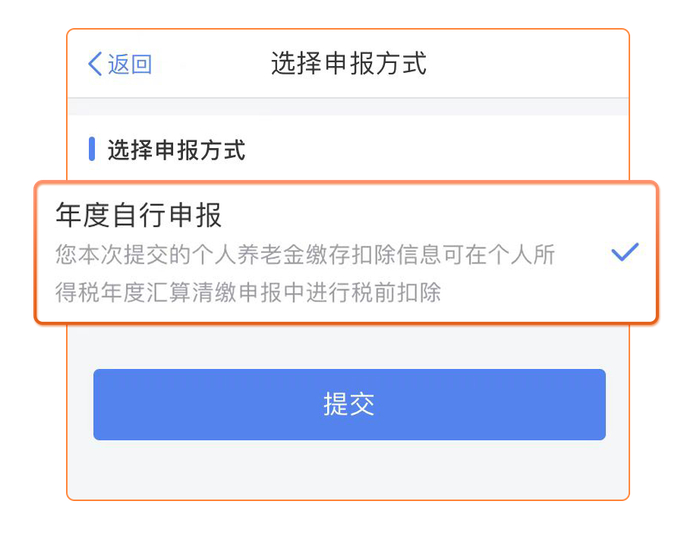700x539 pixels.
Task: Click the blue bar beside section heading
Action: coord(92,150)
